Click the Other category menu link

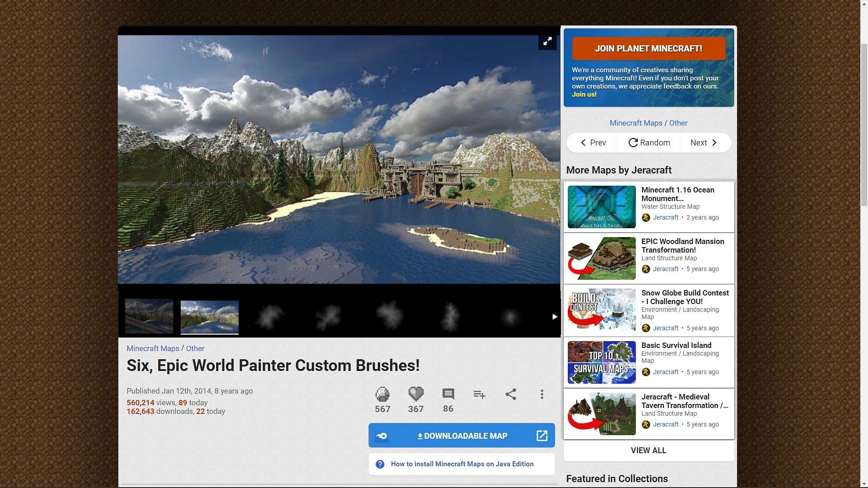195,348
